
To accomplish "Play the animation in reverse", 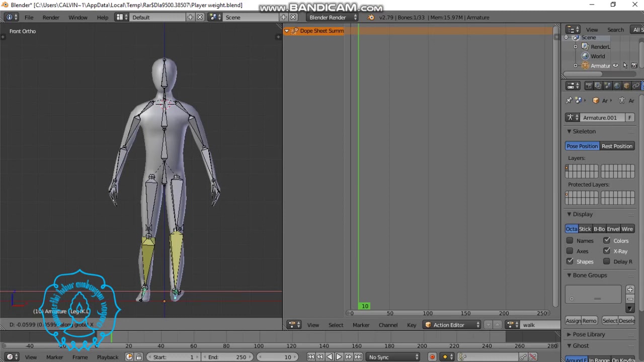I will [x=330, y=357].
